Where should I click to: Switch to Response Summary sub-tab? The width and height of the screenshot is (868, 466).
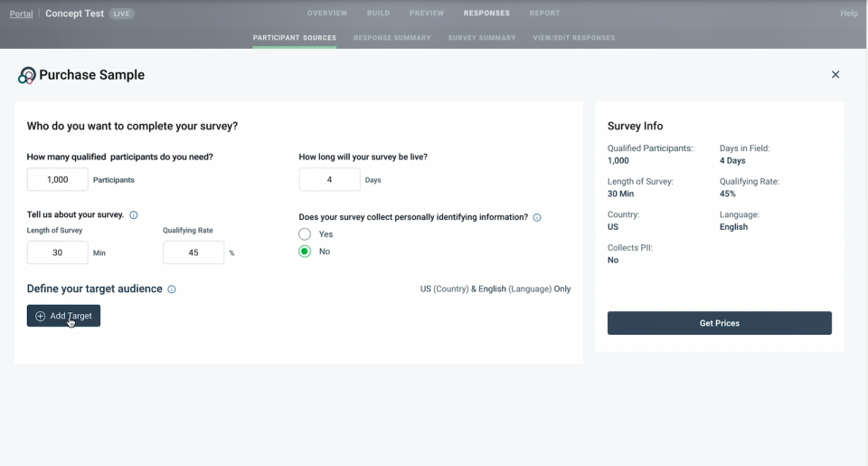tap(392, 38)
